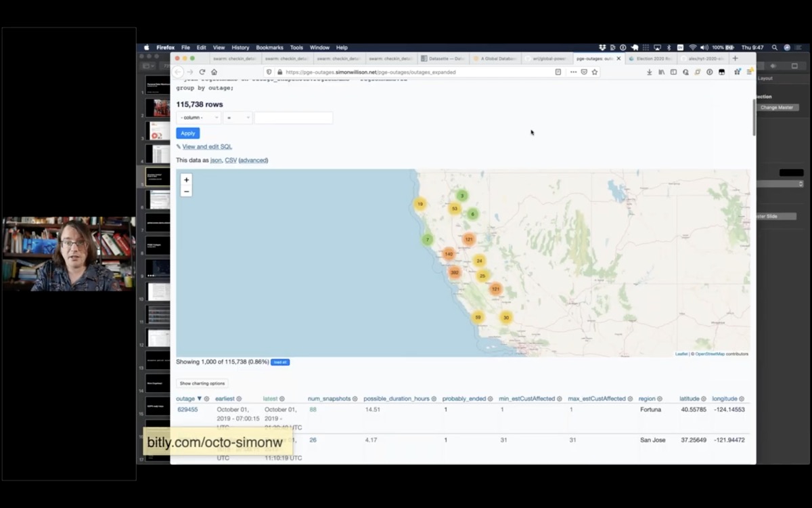Image resolution: width=812 pixels, height=508 pixels.
Task: Open cog menu for earliest column
Action: (x=239, y=399)
